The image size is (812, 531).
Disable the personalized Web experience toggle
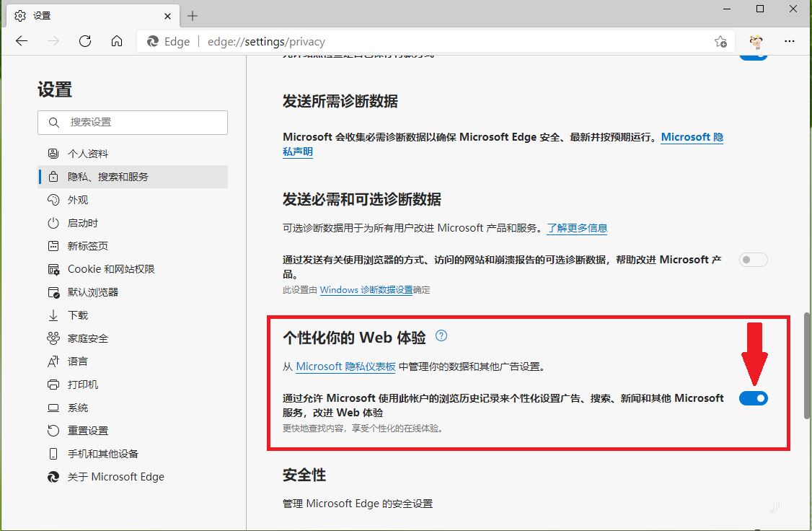pos(753,398)
